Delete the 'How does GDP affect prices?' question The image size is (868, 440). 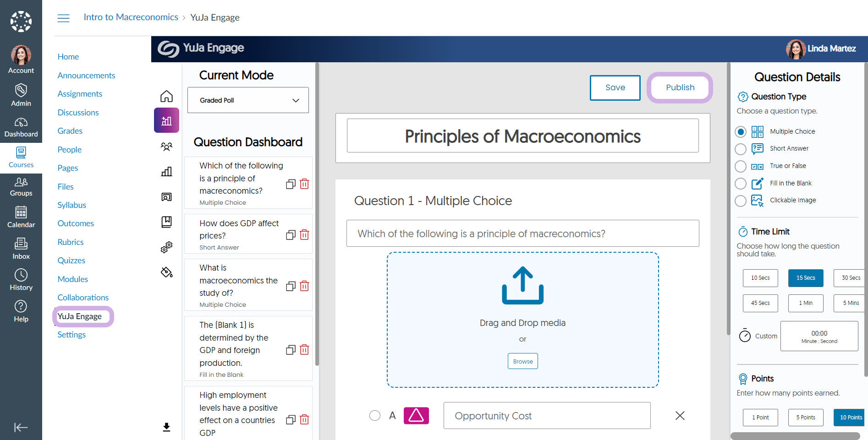tap(304, 235)
